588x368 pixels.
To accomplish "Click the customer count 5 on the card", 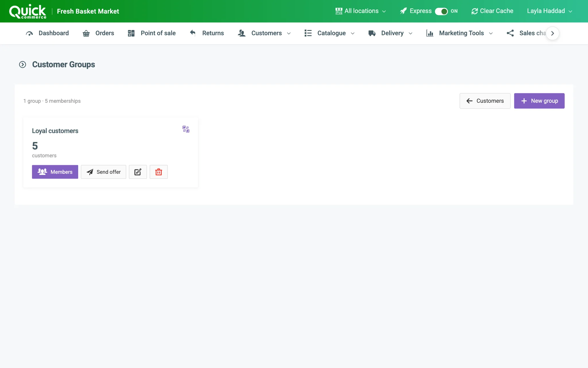I will tap(35, 146).
